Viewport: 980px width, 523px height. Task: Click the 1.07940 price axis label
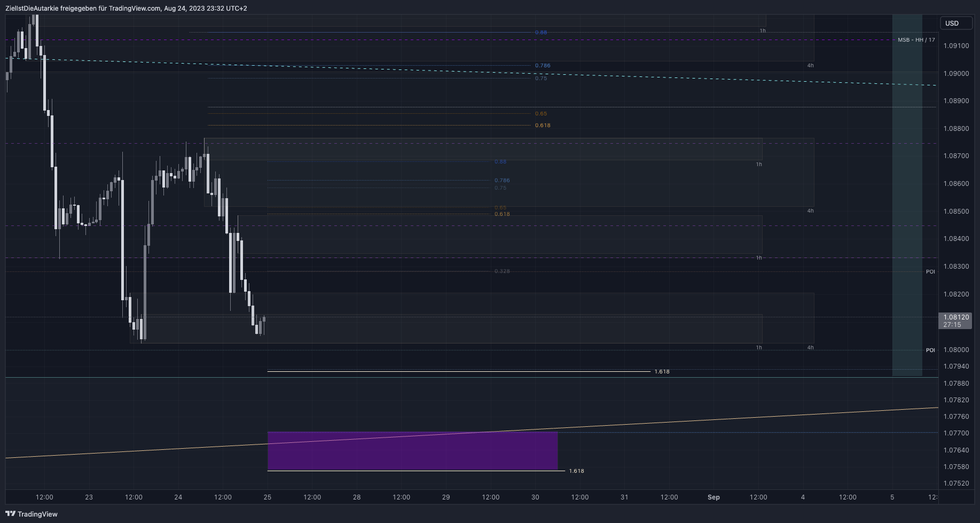tap(956, 366)
